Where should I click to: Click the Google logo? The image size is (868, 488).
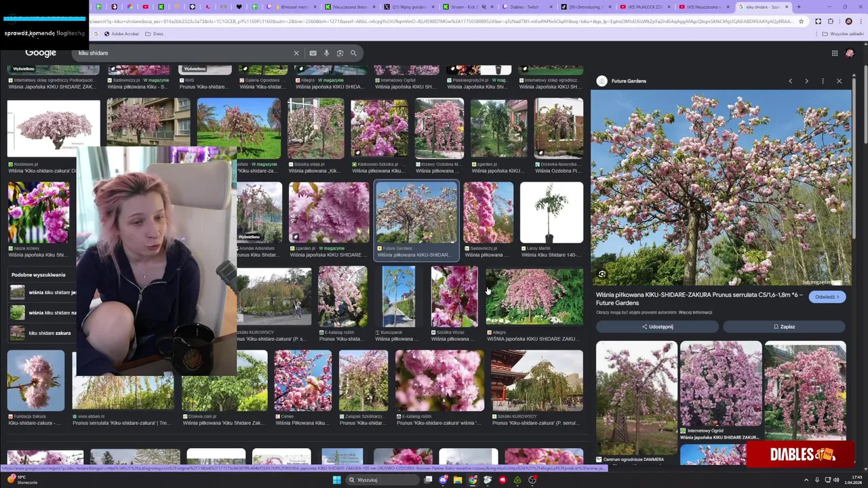click(41, 53)
